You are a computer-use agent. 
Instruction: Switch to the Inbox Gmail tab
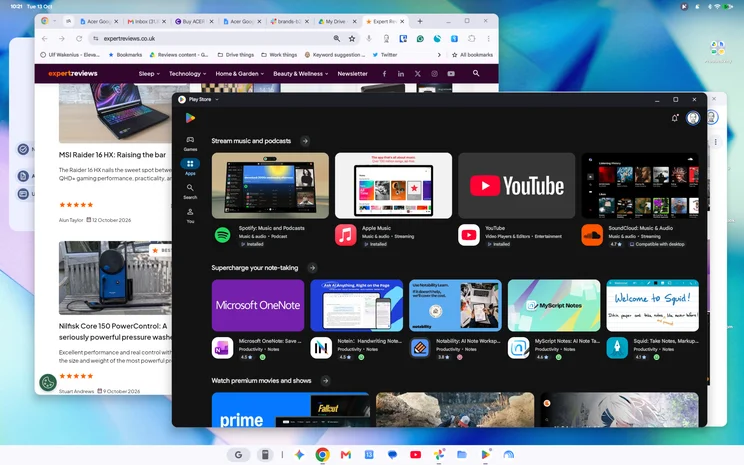(x=146, y=21)
